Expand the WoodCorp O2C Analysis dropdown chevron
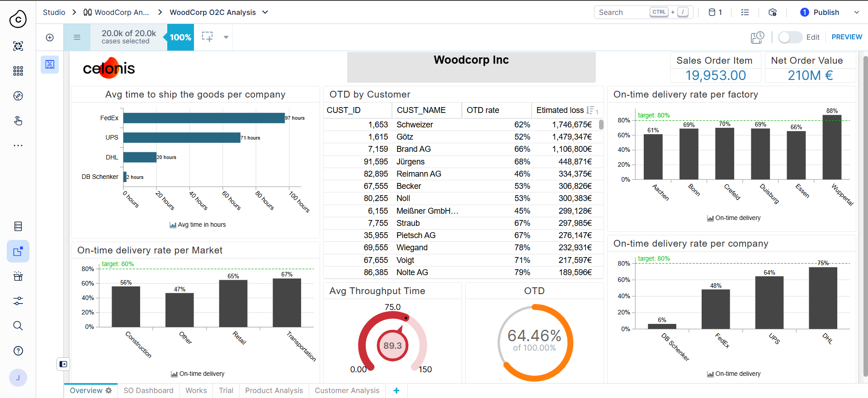The image size is (868, 398). tap(265, 12)
